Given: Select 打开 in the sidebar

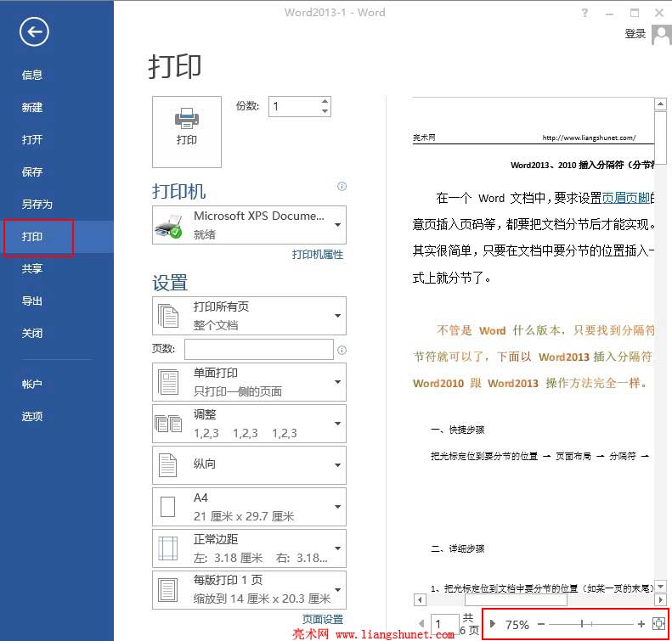Looking at the screenshot, I should [x=32, y=139].
